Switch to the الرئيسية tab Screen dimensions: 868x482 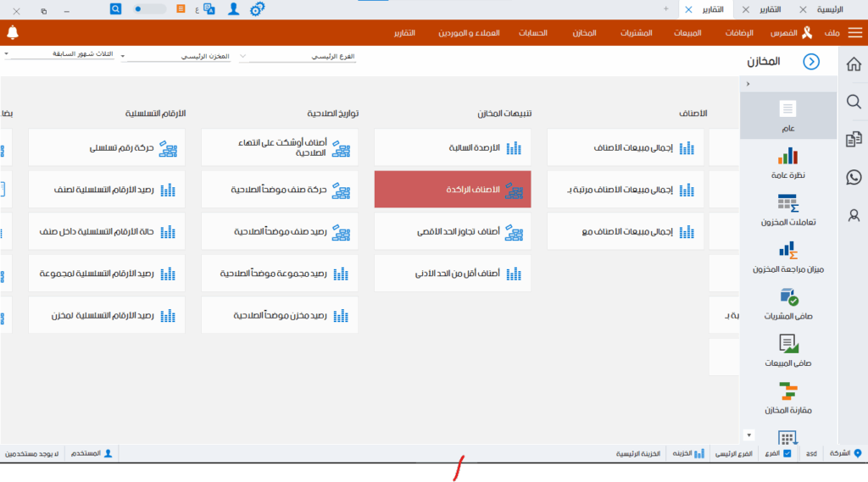tap(829, 9)
